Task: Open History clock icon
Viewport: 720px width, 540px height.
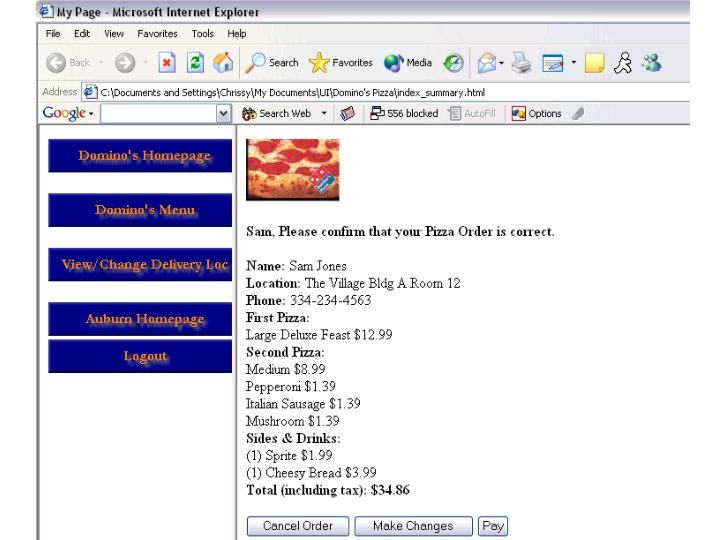Action: [453, 62]
